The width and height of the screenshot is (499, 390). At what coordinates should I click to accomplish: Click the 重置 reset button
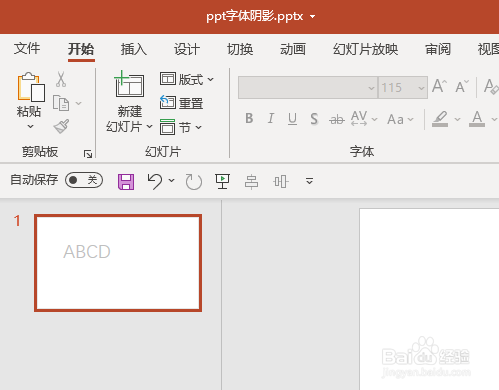(x=182, y=103)
